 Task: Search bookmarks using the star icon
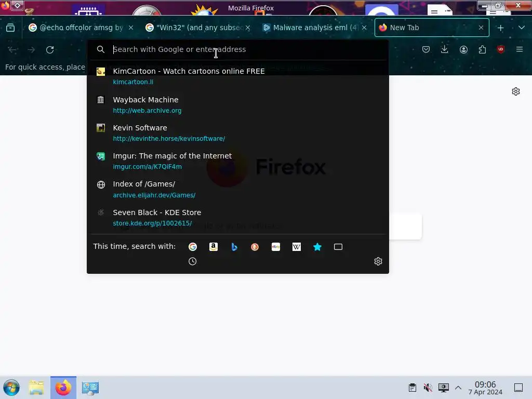click(x=317, y=247)
